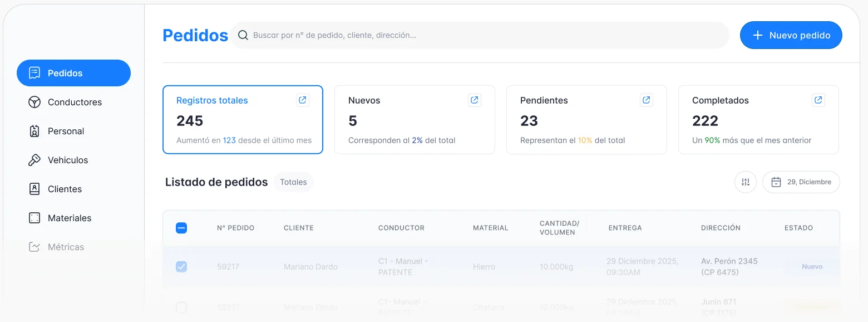This screenshot has height=322, width=868.
Task: Click 'Aumentó en 123 desde el último mes'
Action: tap(244, 140)
